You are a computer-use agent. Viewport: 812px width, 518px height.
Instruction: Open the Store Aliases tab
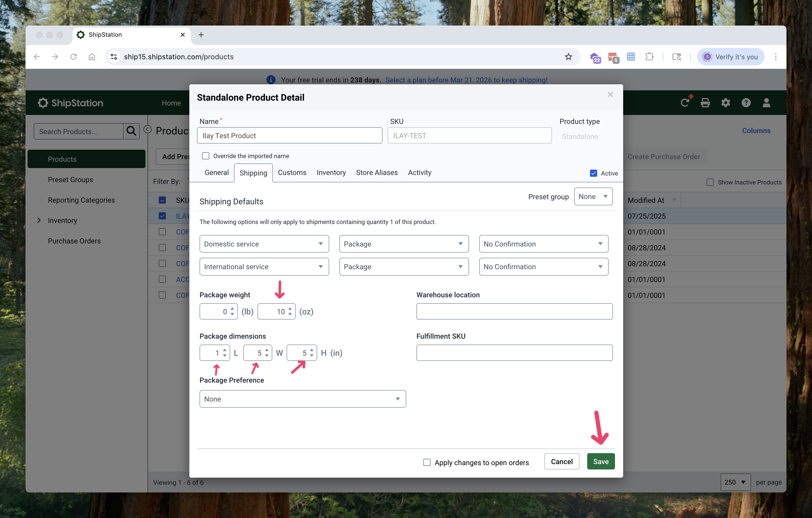[x=377, y=172]
